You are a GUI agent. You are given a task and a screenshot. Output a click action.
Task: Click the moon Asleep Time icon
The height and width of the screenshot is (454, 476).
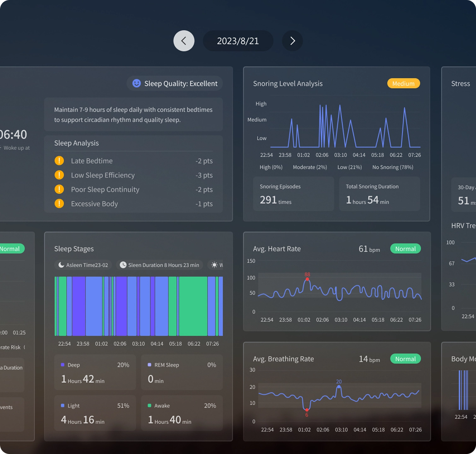(61, 265)
